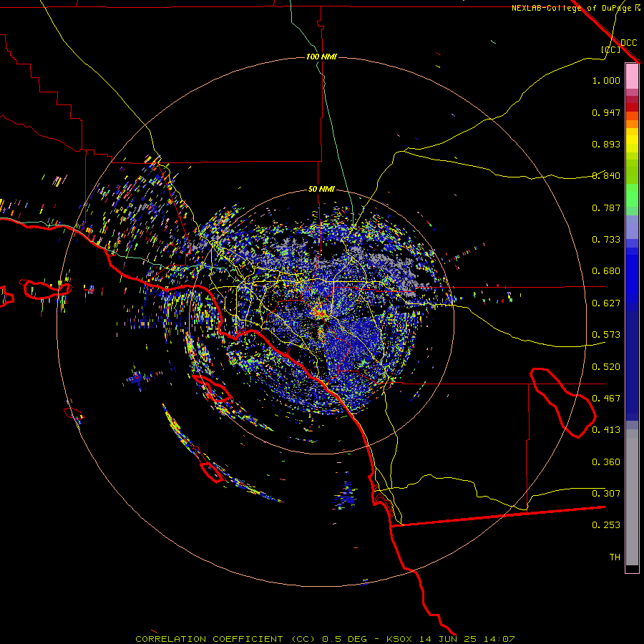
Task: Select the 0.253 legend value
Action: (606, 525)
